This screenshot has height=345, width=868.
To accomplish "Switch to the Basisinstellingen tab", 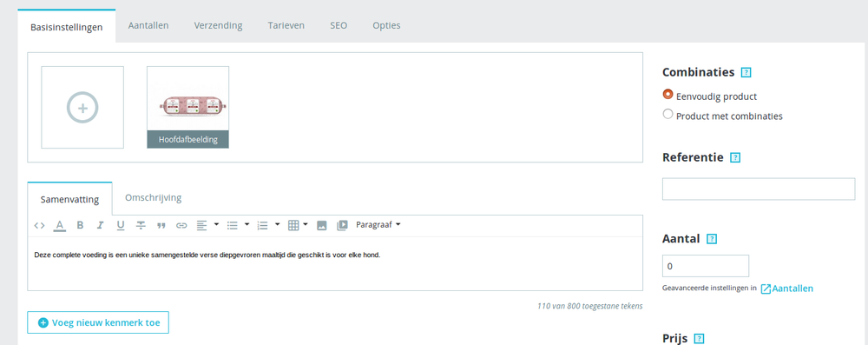I will pos(67,27).
